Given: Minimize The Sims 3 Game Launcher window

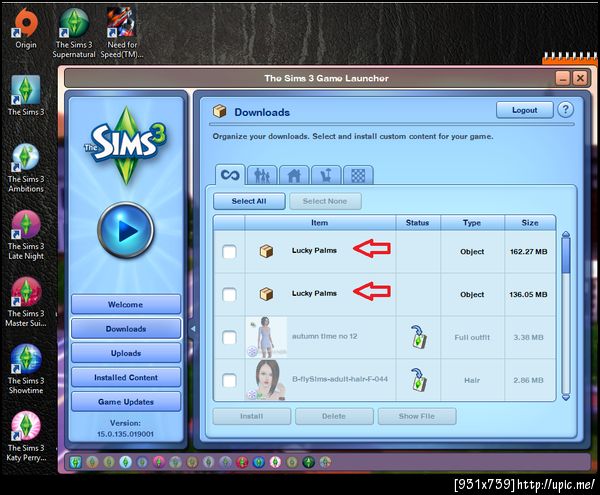Looking at the screenshot, I should [x=562, y=78].
